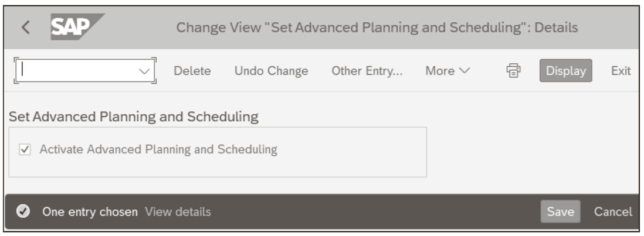Focus the command input field
644x236 pixels.
point(78,71)
